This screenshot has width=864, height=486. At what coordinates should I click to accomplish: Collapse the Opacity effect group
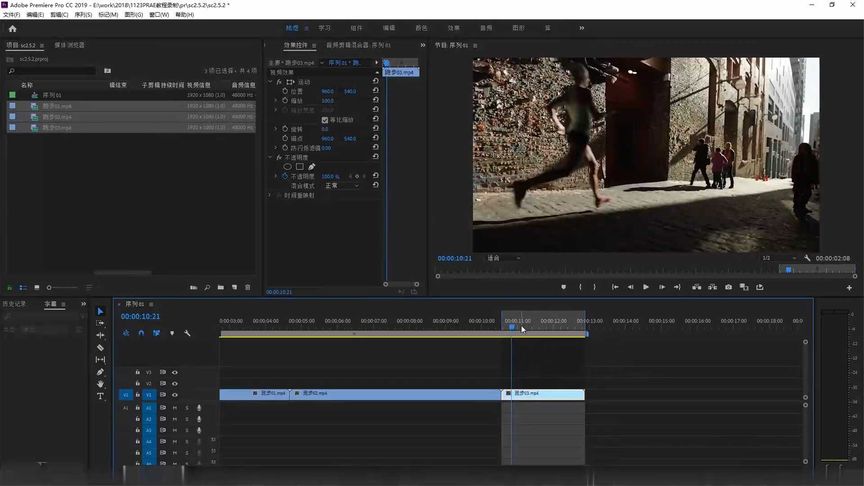click(271, 157)
